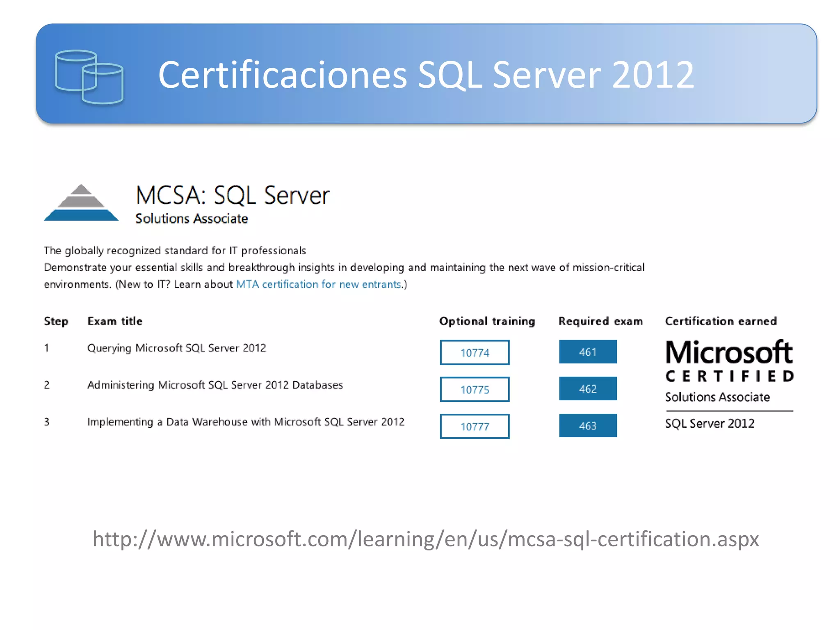Click the slide title 'Certificaciones SQL Server 2012'
840x630 pixels.
[x=426, y=75]
